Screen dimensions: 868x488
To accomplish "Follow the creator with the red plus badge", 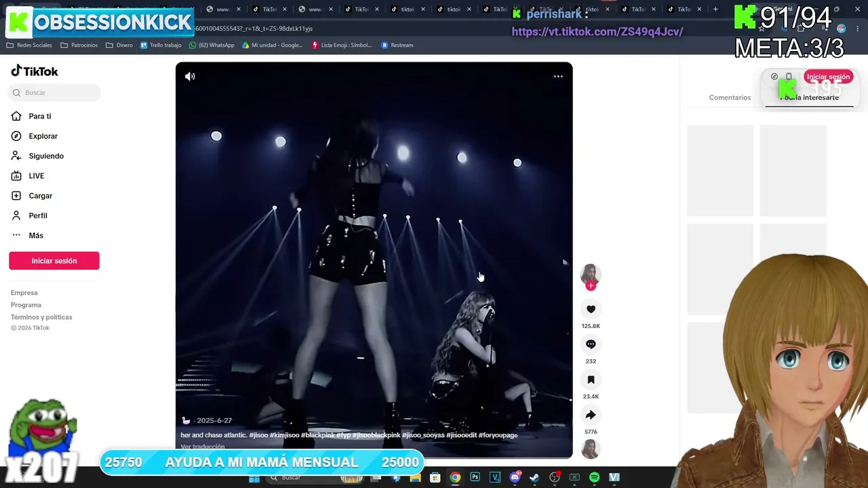I will tap(591, 285).
